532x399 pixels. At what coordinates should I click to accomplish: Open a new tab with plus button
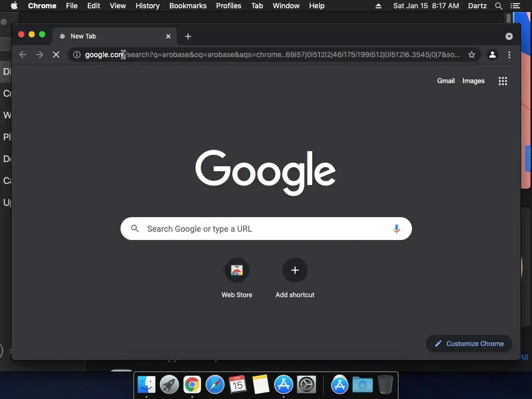point(188,36)
